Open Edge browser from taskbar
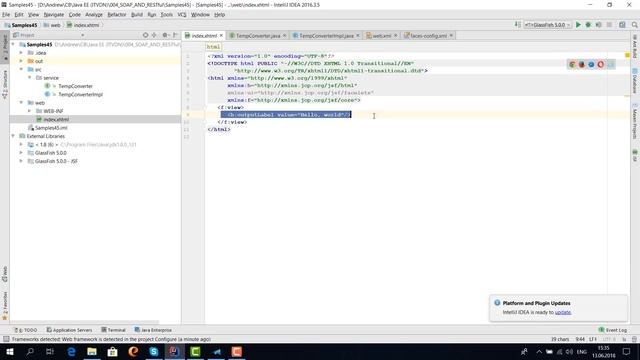Screen dimensions: 640x360 pos(71,351)
